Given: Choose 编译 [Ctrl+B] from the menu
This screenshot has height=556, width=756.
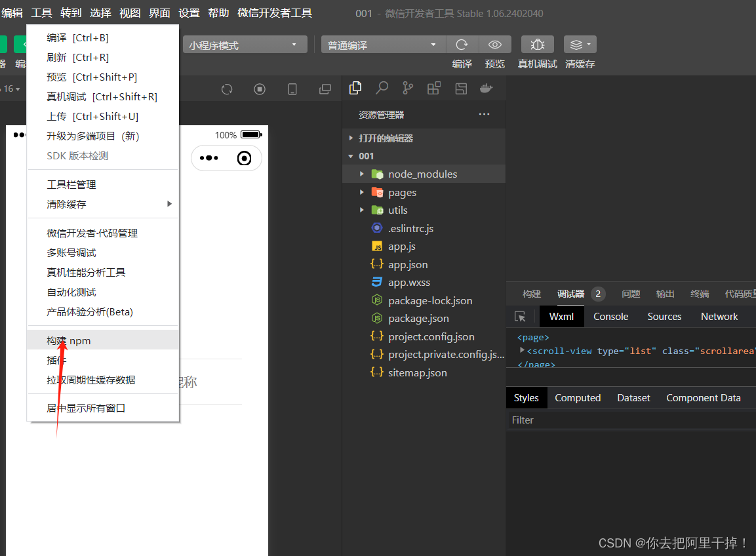Looking at the screenshot, I should coord(103,37).
